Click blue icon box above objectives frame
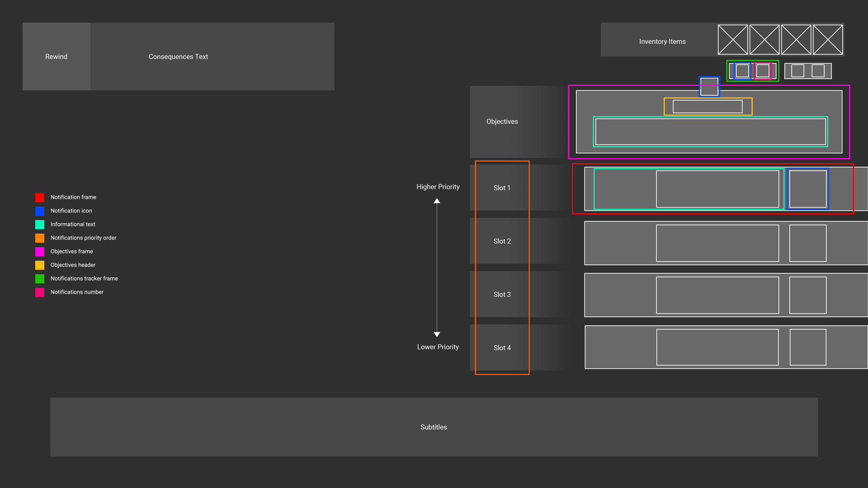The width and height of the screenshot is (868, 488). [x=709, y=86]
